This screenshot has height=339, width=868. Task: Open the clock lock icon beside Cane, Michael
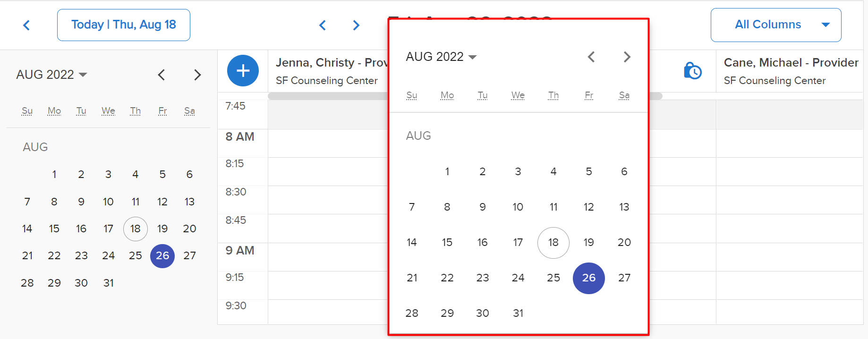point(692,71)
